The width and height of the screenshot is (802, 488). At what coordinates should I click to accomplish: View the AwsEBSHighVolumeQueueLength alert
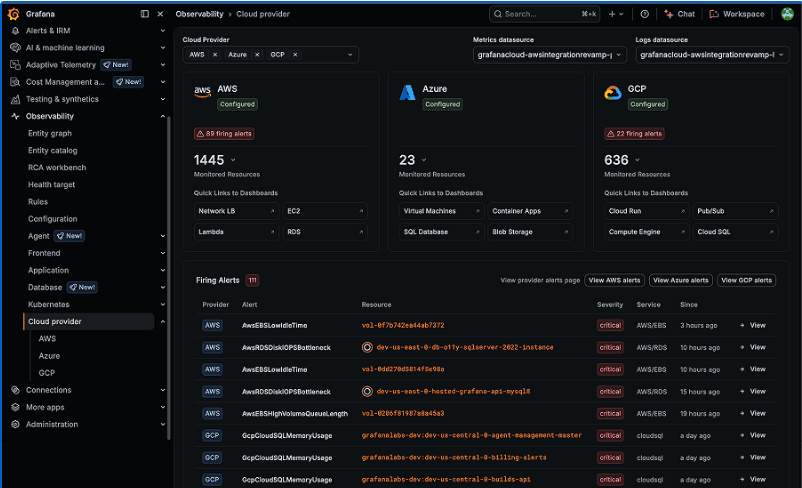pyautogui.click(x=752, y=413)
